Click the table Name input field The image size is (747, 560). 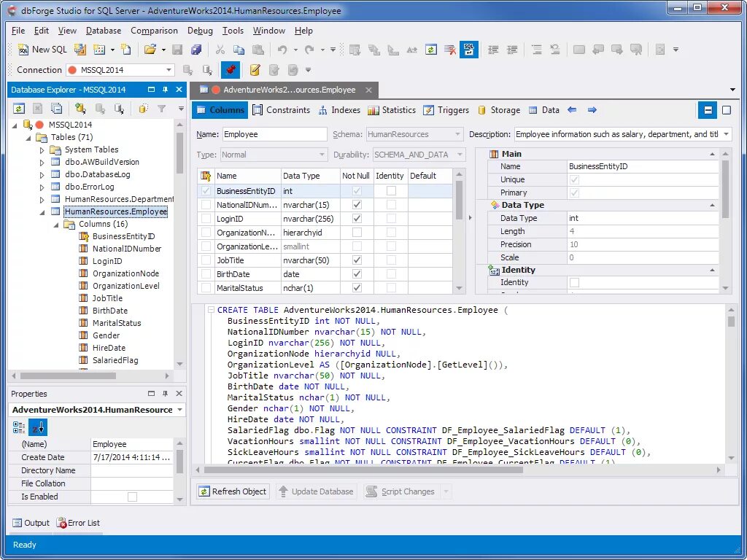coord(275,134)
